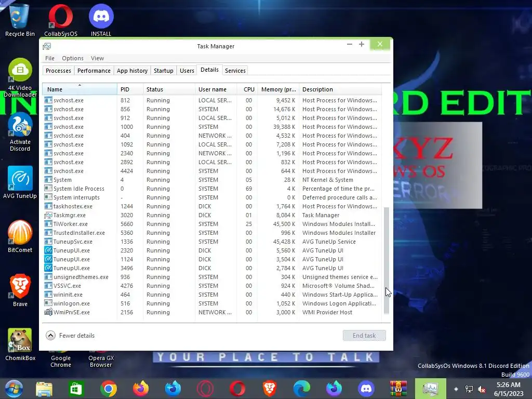Select the wininit.exe process
The image size is (532, 399).
(212, 295)
